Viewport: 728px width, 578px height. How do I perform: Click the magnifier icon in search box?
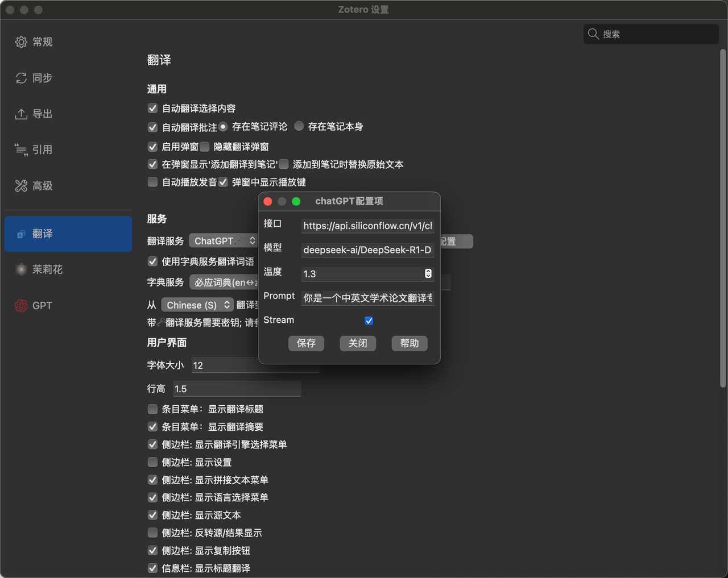(593, 34)
